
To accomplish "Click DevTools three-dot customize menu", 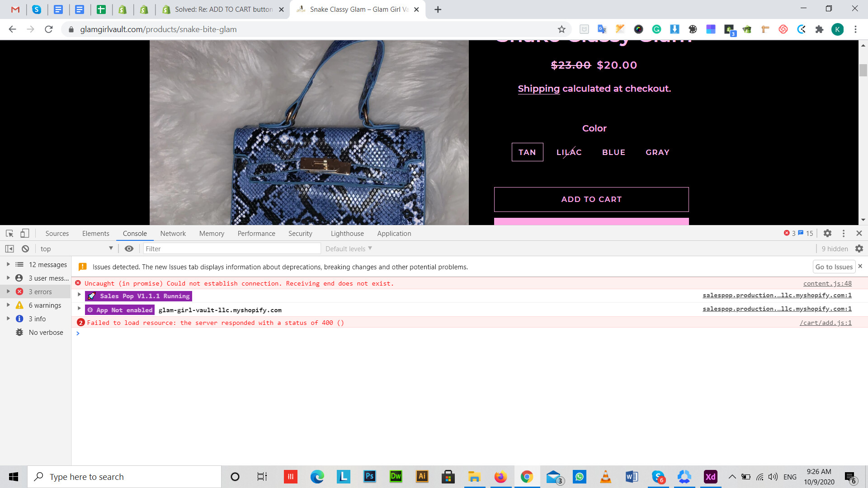I will 843,234.
